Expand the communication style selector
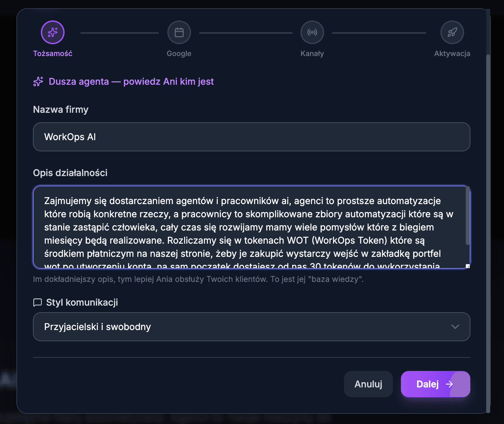 click(x=251, y=327)
